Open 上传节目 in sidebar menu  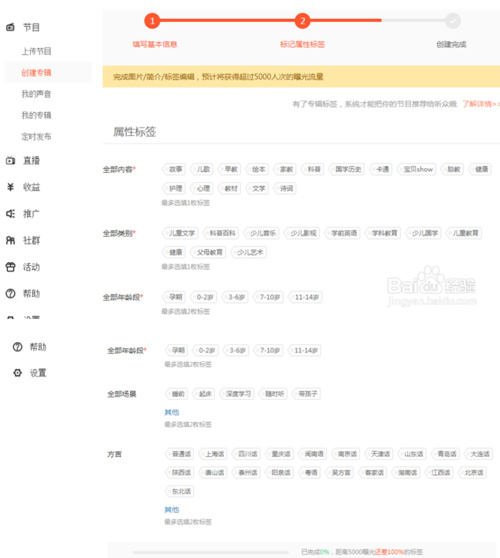(x=36, y=51)
